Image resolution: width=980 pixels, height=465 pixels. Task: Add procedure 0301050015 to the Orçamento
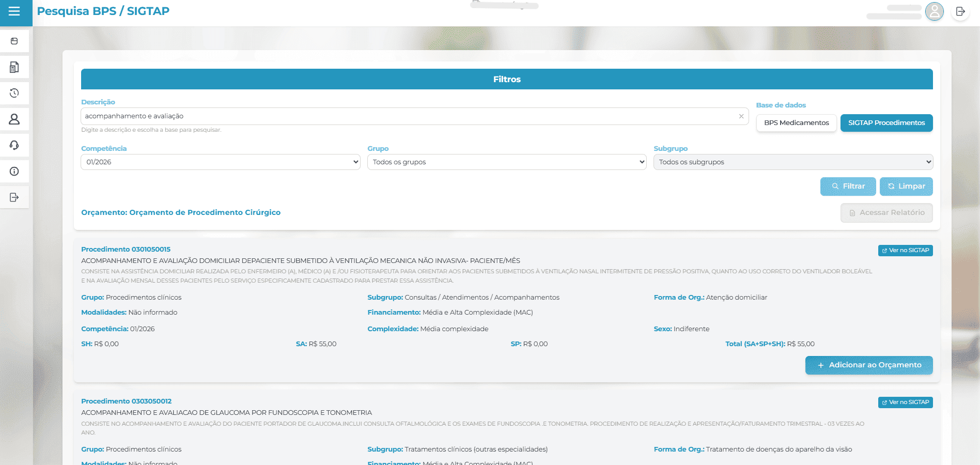869,365
